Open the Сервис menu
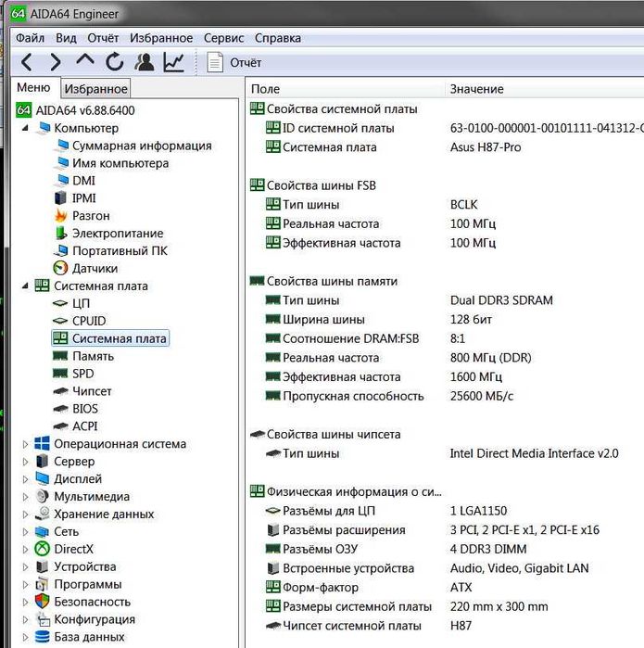644x648 pixels. pyautogui.click(x=223, y=38)
